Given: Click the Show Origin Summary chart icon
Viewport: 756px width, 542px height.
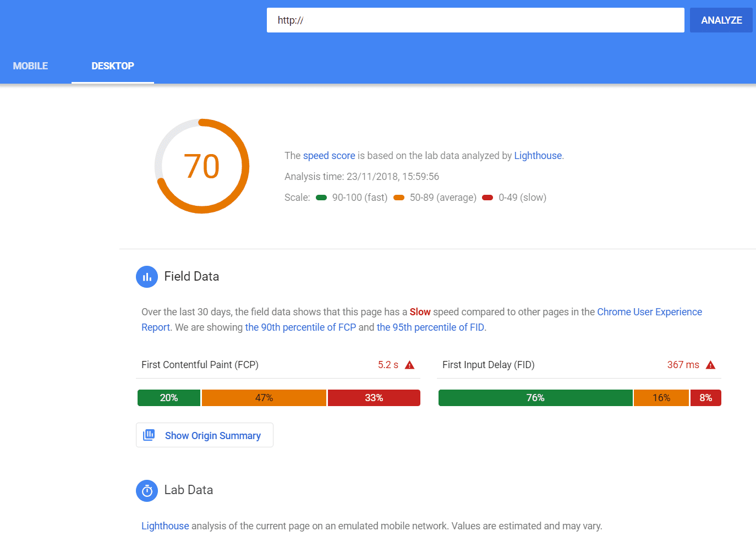Looking at the screenshot, I should 149,435.
